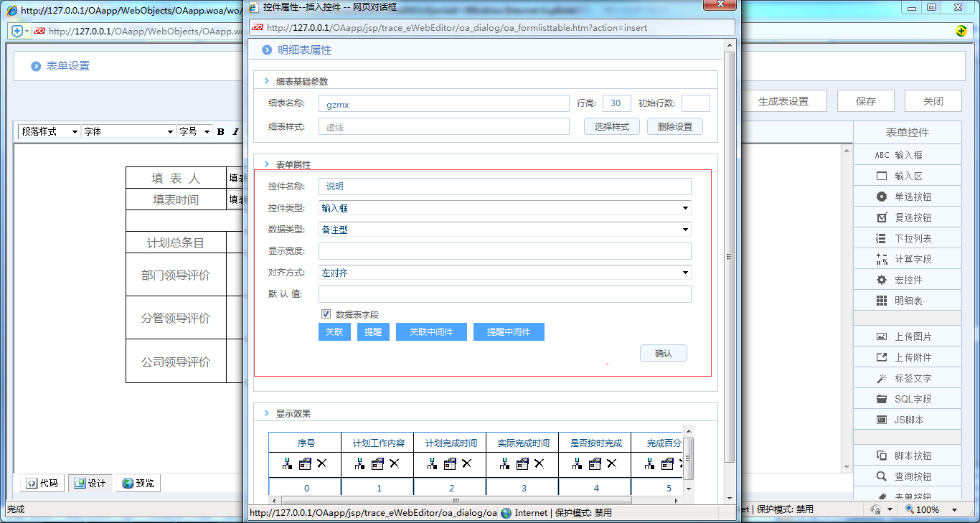The image size is (980, 523).
Task: Delete the "序号" column using its X icon
Action: [323, 464]
